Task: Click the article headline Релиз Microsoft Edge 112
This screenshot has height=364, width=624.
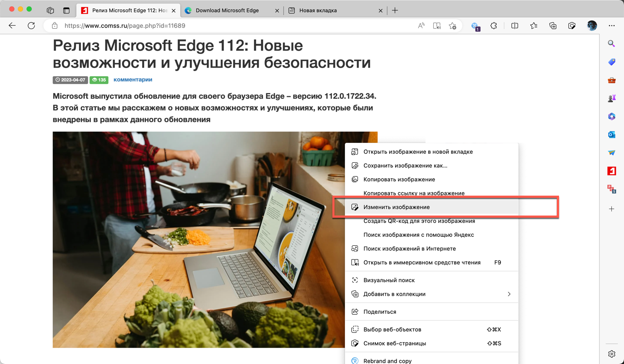Action: (x=212, y=54)
